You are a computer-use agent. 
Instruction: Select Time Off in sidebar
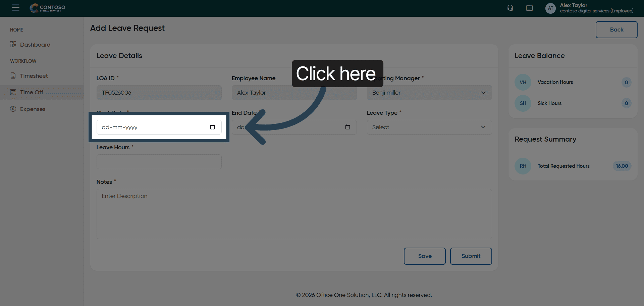coord(32,92)
